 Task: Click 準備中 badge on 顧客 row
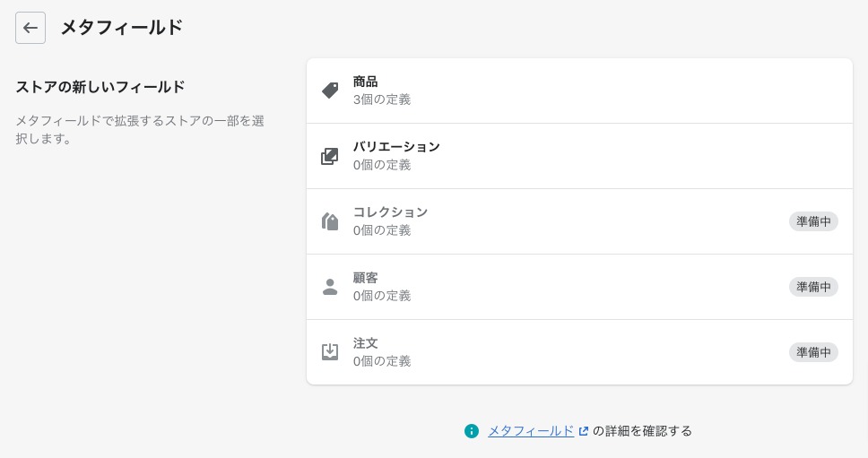[x=813, y=287]
